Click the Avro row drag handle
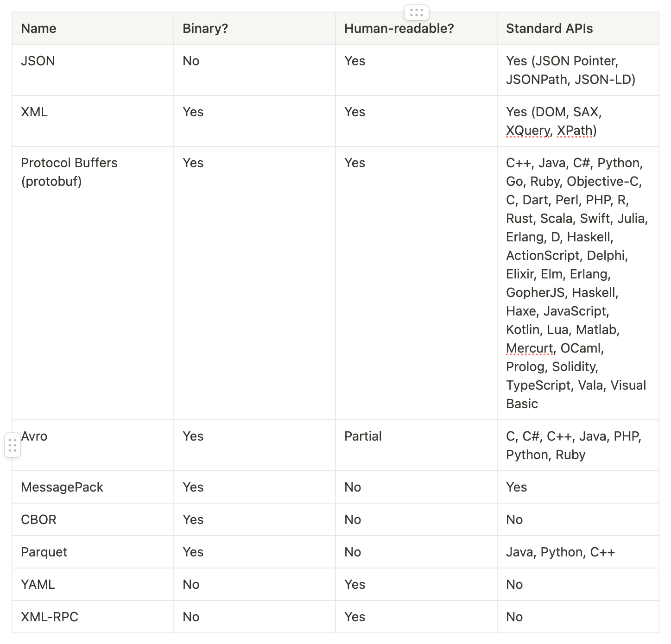Screen dimensions: 671x644 [13, 445]
